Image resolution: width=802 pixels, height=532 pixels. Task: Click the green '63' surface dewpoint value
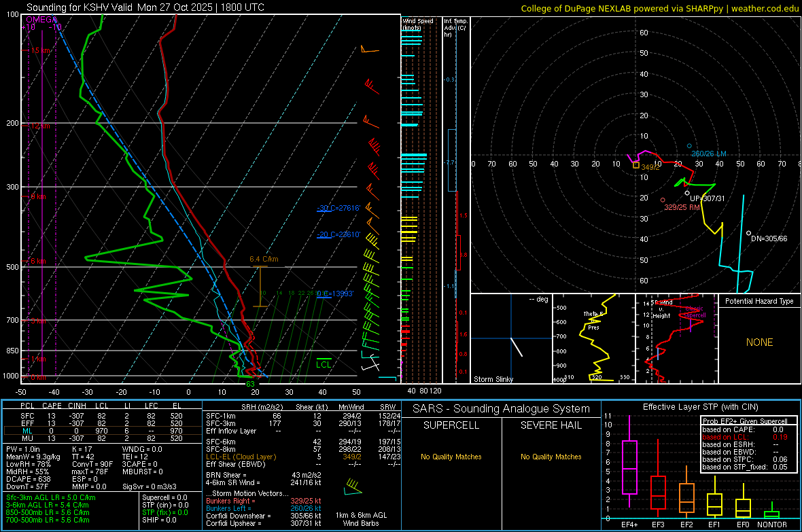point(250,384)
